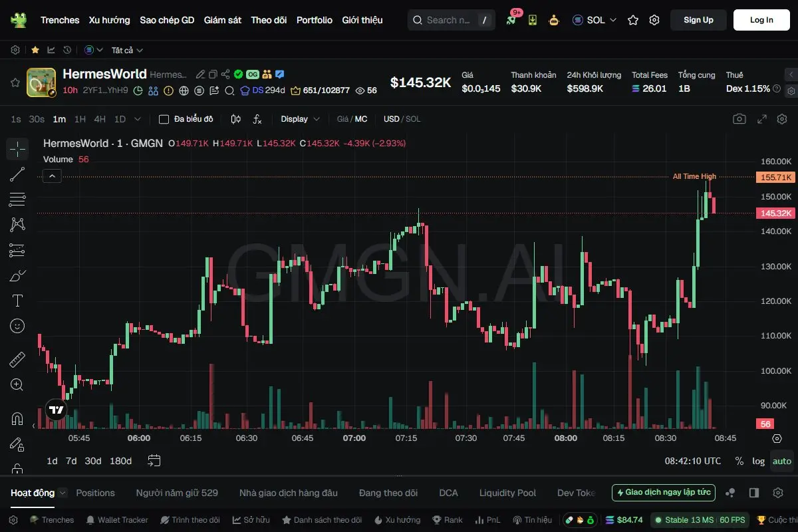Click Giao dịch ngay lập tức button

tap(664, 493)
